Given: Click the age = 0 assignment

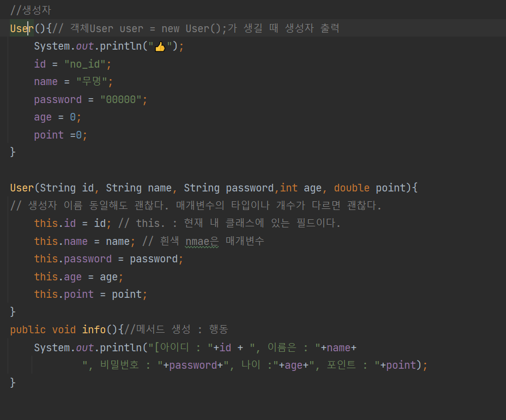Looking at the screenshot, I should tap(57, 117).
